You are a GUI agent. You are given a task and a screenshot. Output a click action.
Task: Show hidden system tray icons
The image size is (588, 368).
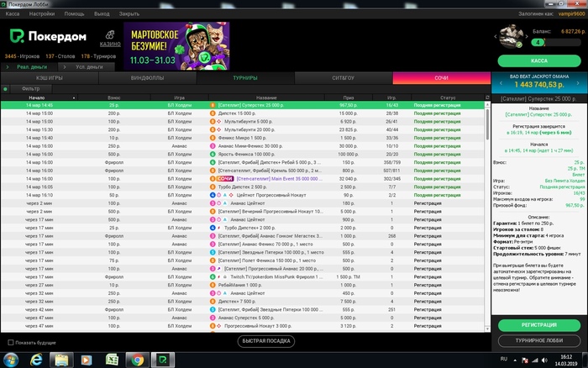point(515,360)
